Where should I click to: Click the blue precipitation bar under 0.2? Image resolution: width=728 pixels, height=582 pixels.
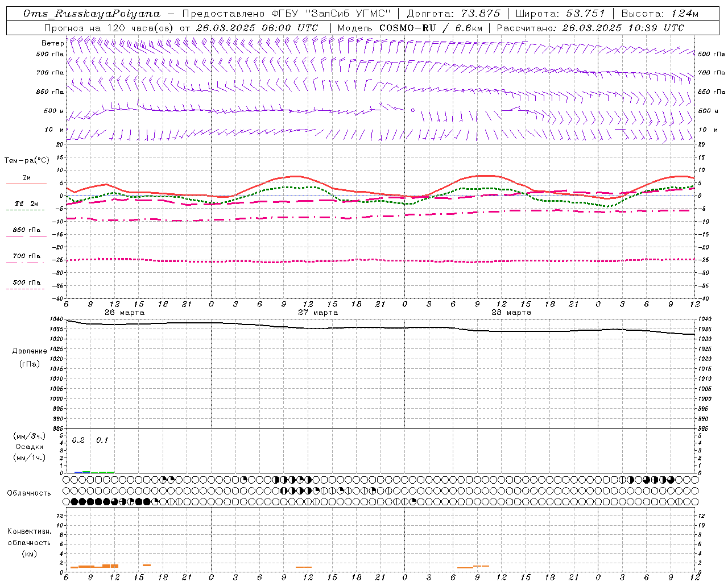[78, 472]
